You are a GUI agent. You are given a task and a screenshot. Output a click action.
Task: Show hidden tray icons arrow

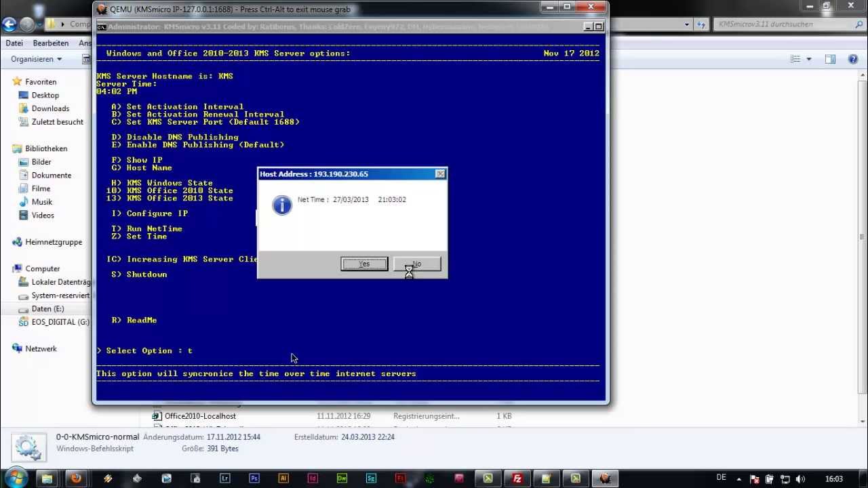click(740, 479)
